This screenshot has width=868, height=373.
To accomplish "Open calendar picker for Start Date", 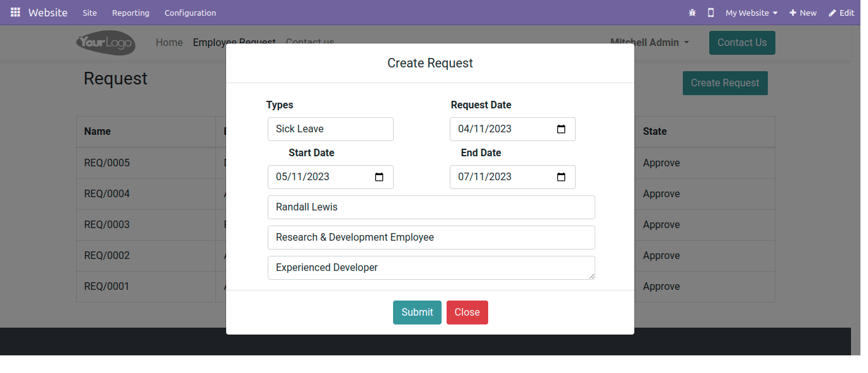I will tap(379, 177).
